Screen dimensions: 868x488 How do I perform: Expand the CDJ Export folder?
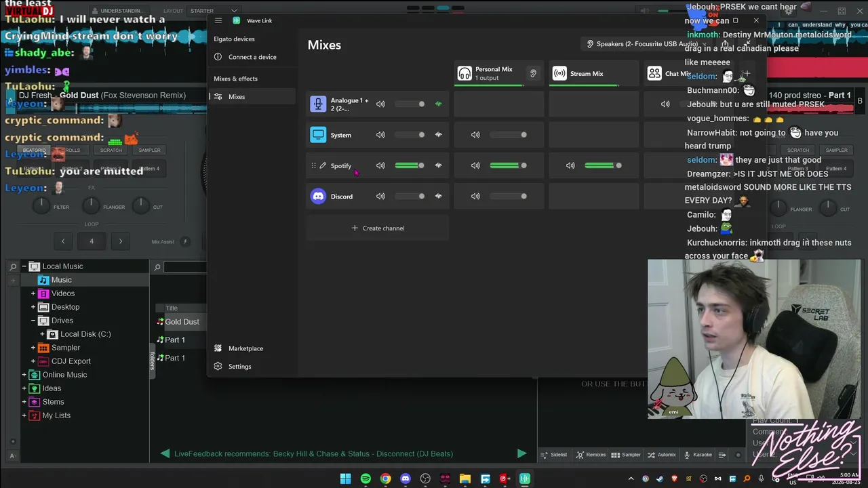pyautogui.click(x=33, y=361)
